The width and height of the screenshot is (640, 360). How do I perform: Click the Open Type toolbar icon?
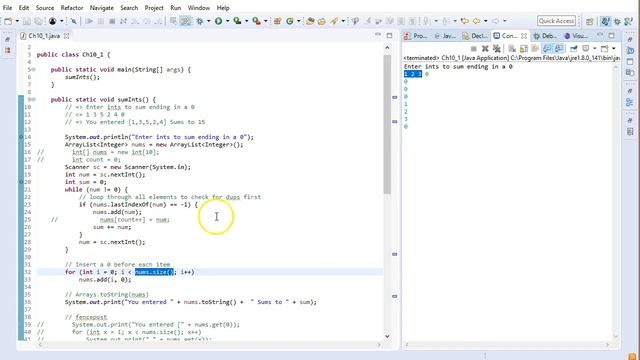(x=310, y=21)
